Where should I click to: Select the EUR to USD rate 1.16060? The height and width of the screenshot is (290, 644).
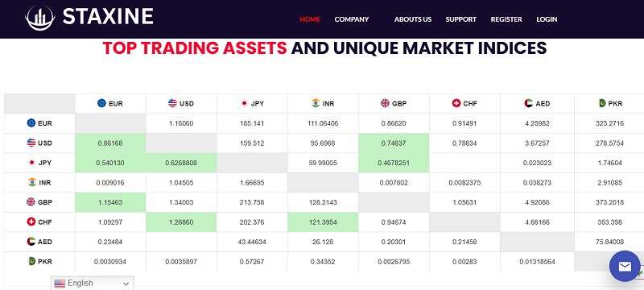click(x=181, y=123)
